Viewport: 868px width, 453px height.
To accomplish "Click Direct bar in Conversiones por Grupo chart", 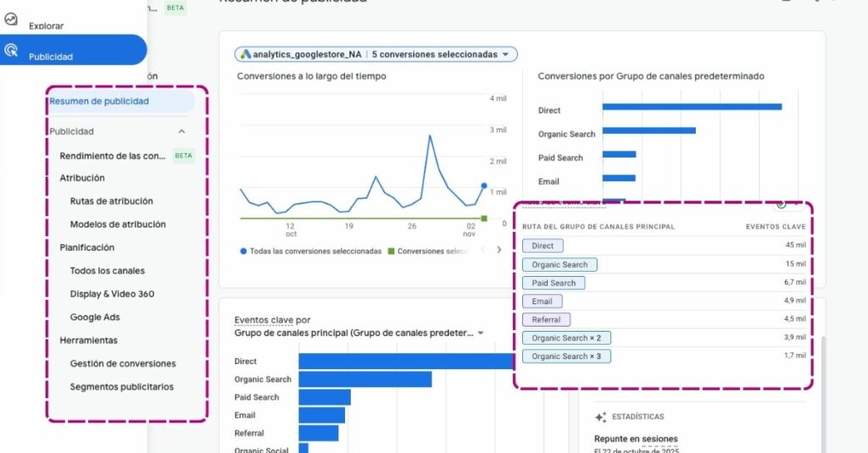I will [x=692, y=107].
